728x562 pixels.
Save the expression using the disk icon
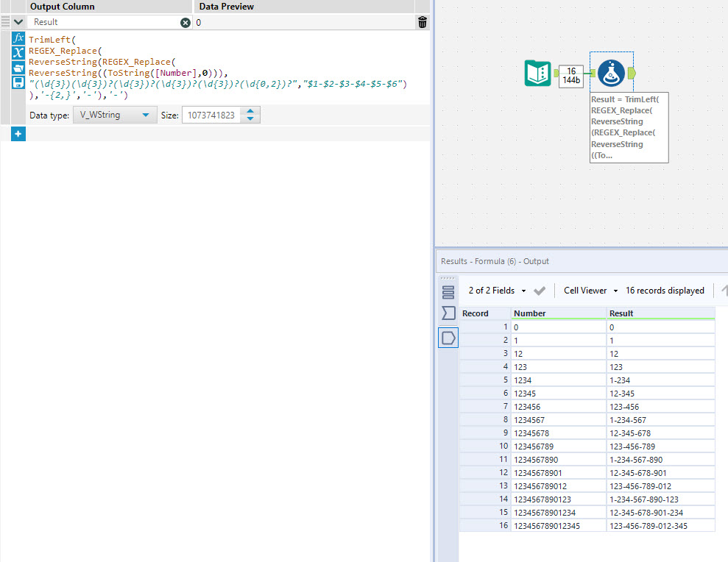click(x=18, y=82)
